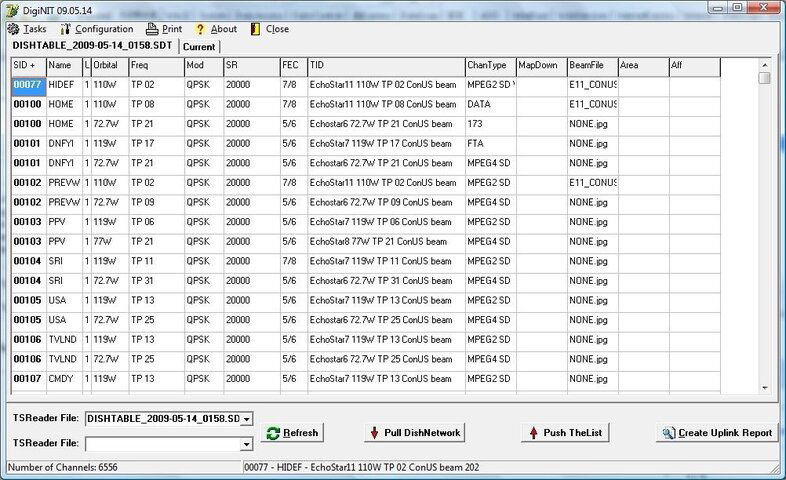Screen dimensions: 786x480
Task: Select the DISHTABLE_2009-05-14_0158.SDT tab
Action: pos(92,46)
